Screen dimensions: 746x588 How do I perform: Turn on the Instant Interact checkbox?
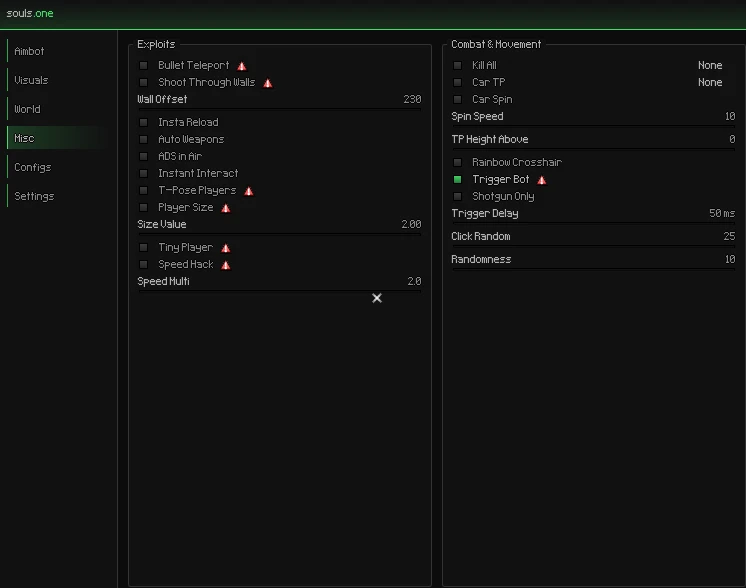(143, 174)
